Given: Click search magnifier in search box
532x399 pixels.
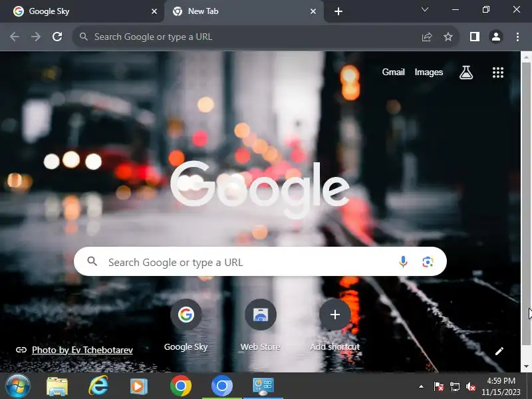Looking at the screenshot, I should [92, 261].
